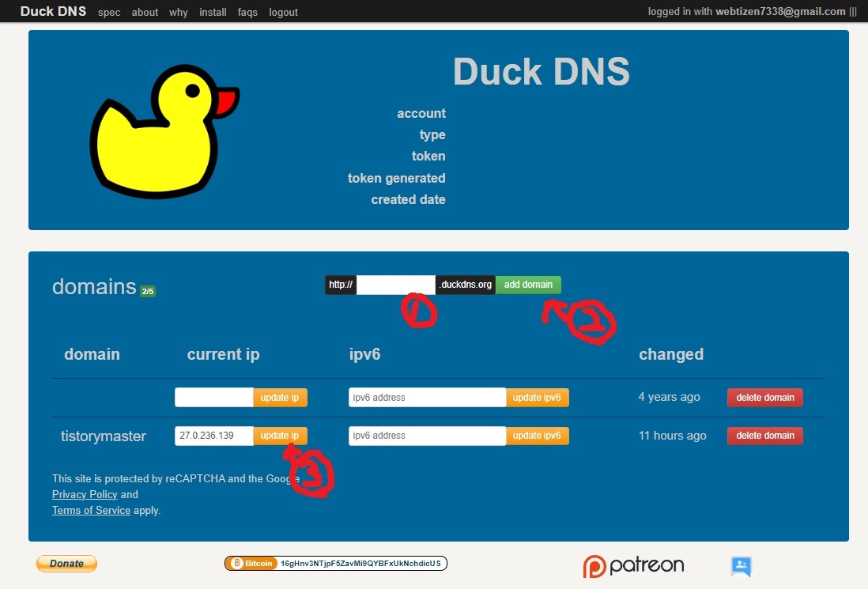Click update ipv6 for tistorymaster
The height and width of the screenshot is (589, 868).
click(x=537, y=436)
